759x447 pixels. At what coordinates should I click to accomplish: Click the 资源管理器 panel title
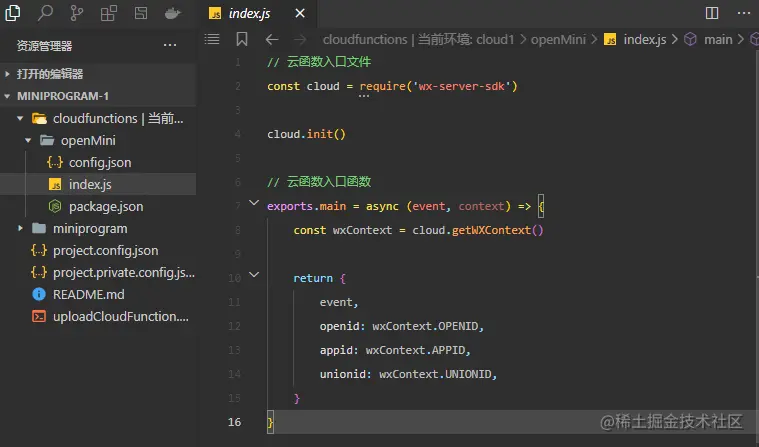[x=44, y=46]
